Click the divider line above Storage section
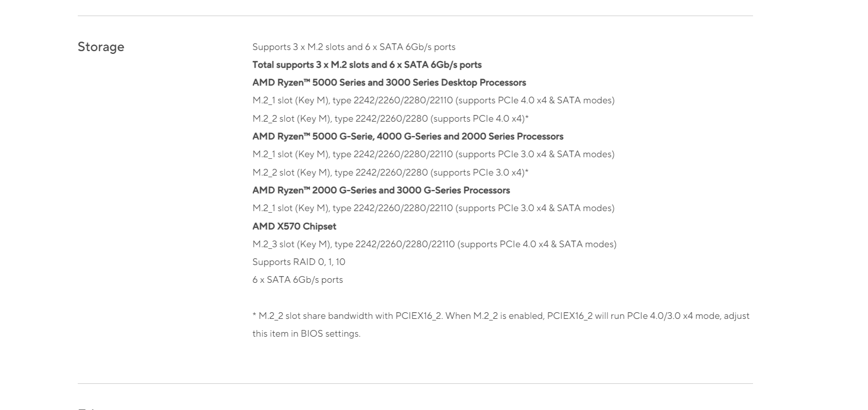 pyautogui.click(x=415, y=16)
